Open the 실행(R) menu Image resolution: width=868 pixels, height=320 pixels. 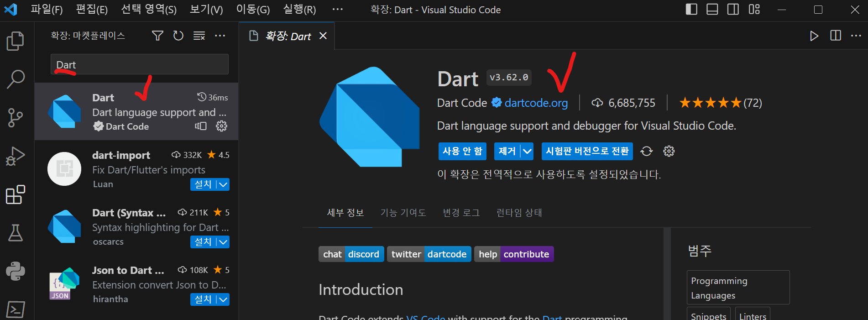[x=299, y=10]
